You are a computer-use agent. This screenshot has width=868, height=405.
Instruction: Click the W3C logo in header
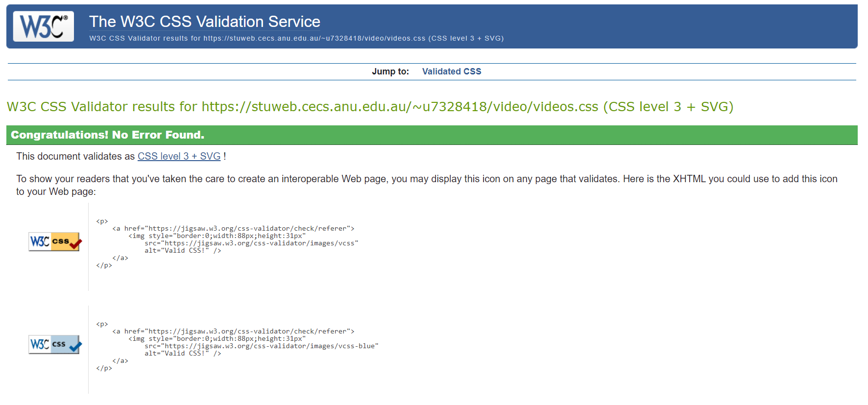click(44, 26)
